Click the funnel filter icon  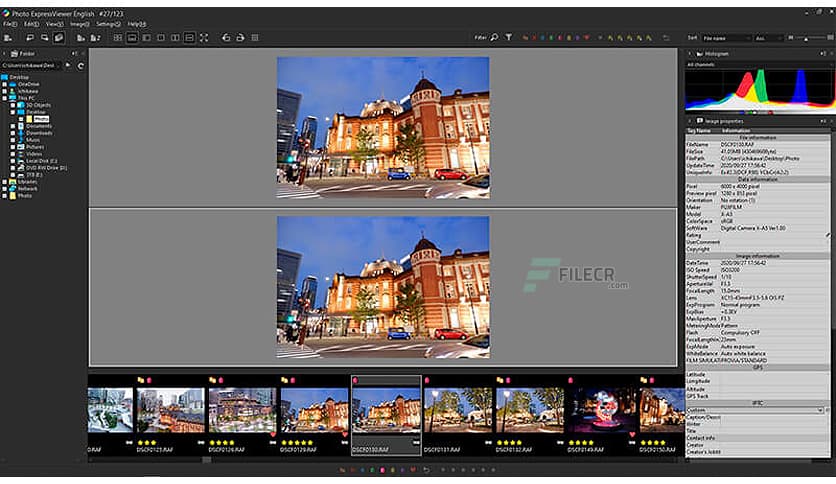509,37
